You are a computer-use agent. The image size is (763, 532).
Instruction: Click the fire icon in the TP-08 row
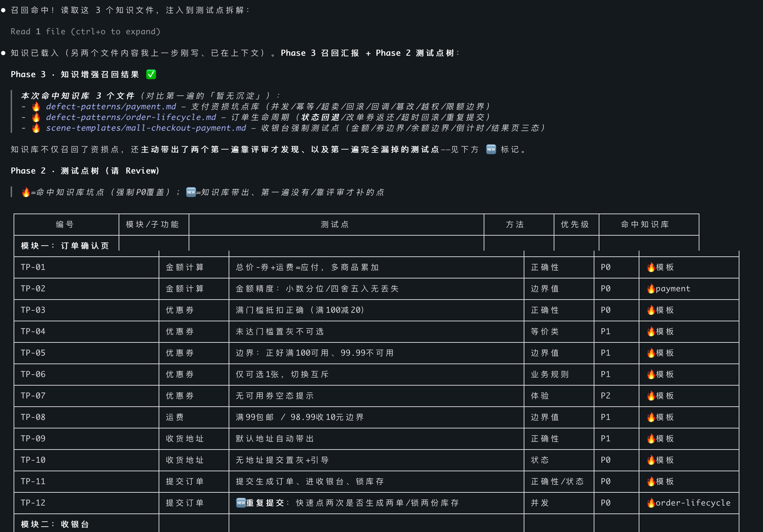click(651, 417)
